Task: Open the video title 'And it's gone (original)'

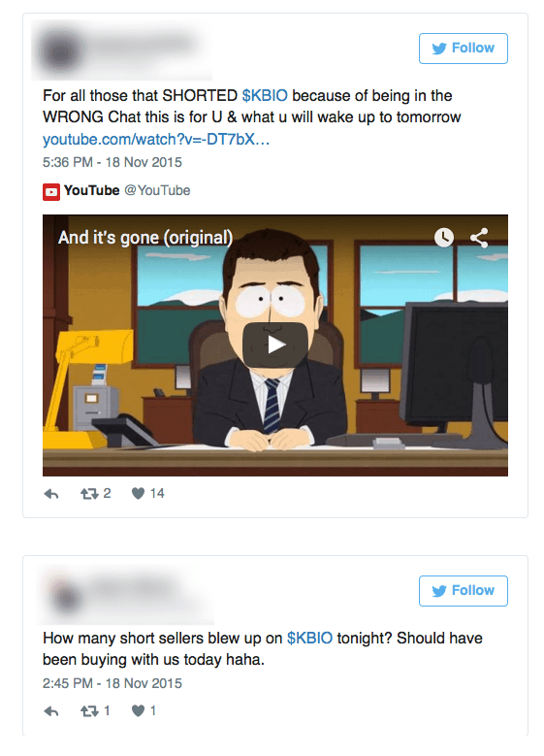Action: [x=145, y=238]
